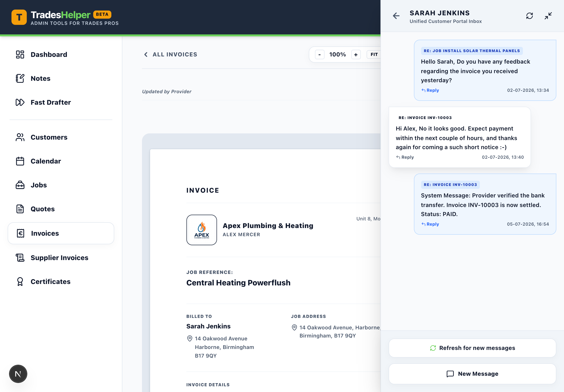Viewport: 564px width, 392px height.
Task: Click Refresh for new messages button
Action: [472, 348]
